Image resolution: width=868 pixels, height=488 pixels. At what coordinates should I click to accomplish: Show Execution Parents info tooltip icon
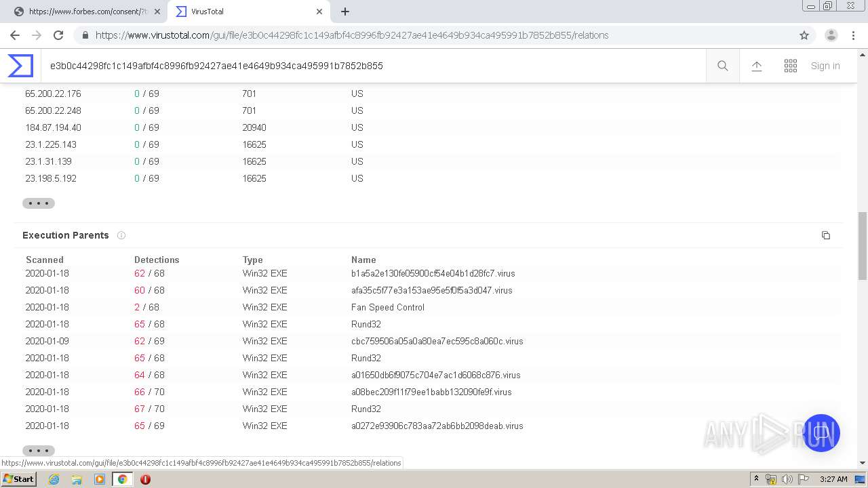coord(121,235)
